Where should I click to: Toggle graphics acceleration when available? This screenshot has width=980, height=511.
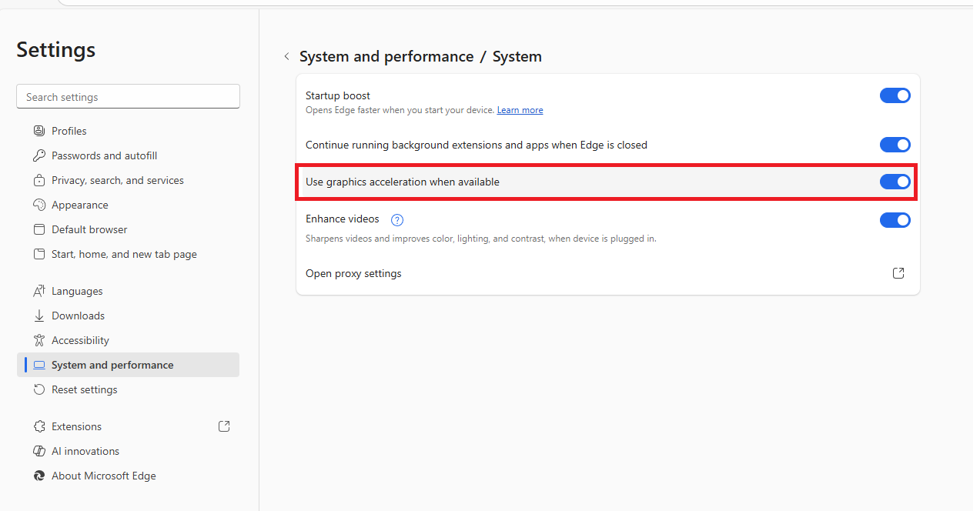[x=895, y=182]
